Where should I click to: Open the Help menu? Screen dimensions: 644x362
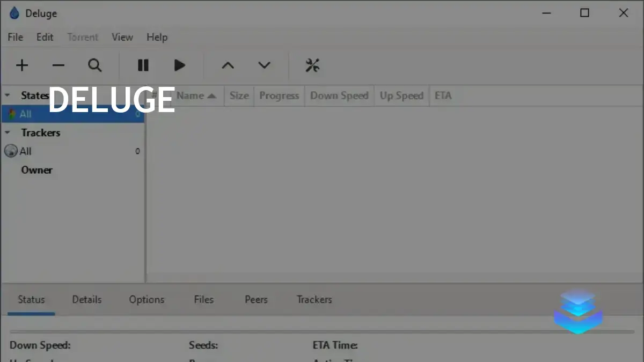[157, 37]
